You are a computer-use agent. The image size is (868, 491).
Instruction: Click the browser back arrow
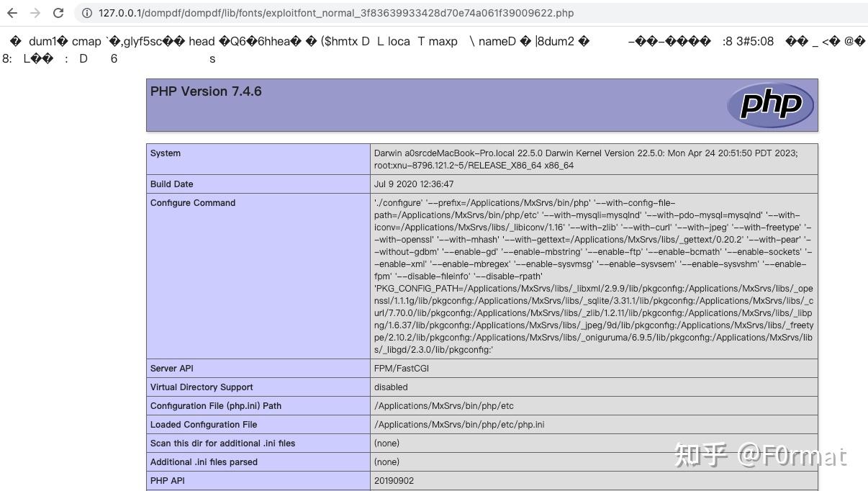pos(12,12)
